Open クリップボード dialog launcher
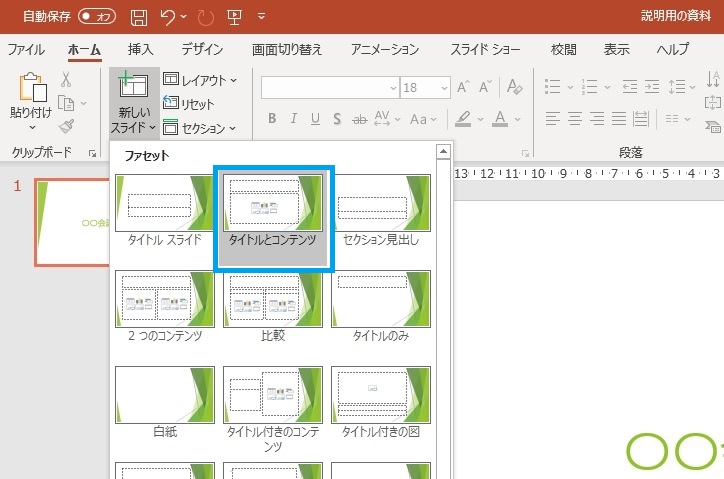The height and width of the screenshot is (479, 724). 92,153
